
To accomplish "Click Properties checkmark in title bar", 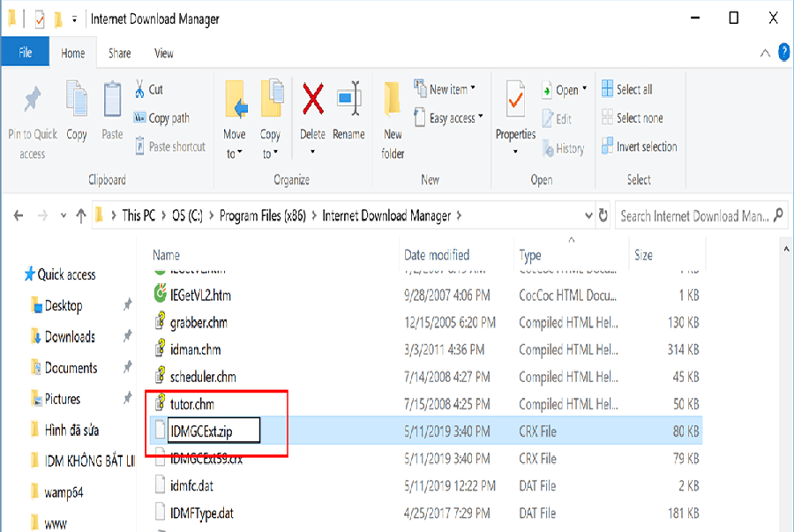I will [40, 19].
